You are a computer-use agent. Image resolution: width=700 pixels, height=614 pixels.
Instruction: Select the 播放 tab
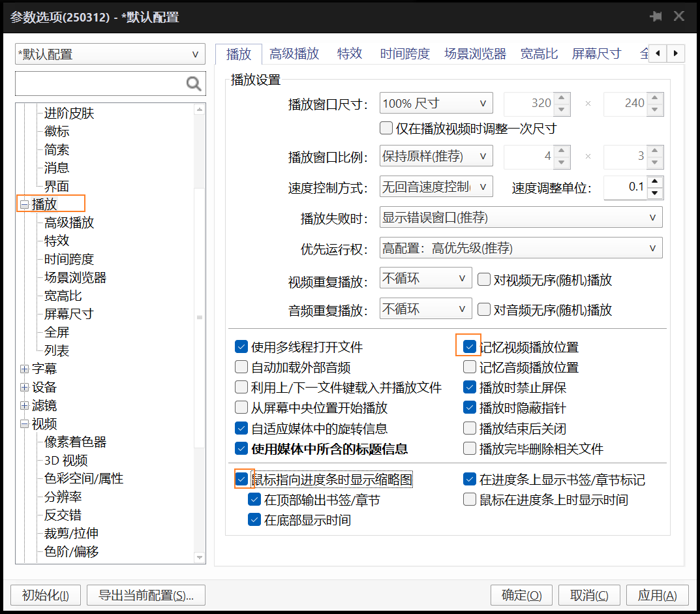tap(239, 54)
